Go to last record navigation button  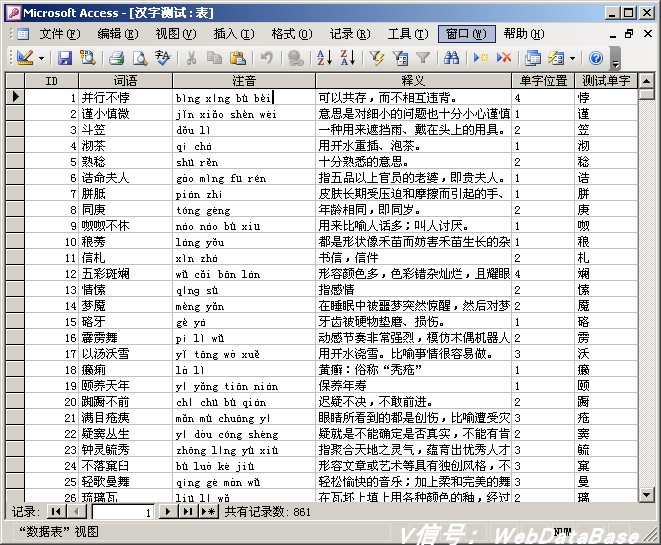188,512
